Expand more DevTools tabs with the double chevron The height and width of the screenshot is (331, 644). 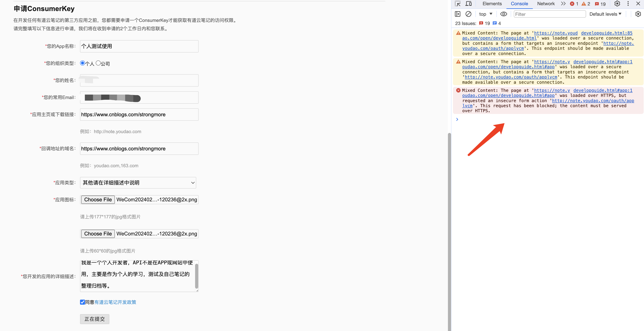[x=563, y=4]
